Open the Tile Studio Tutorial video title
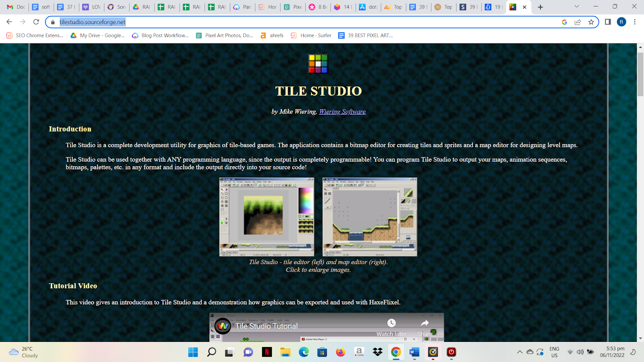 coord(267,326)
